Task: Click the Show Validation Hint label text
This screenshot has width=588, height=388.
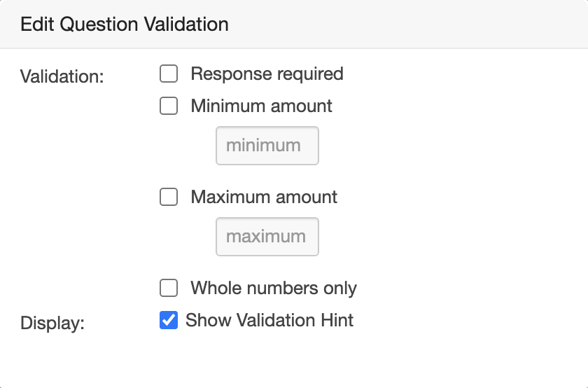Action: coord(269,321)
